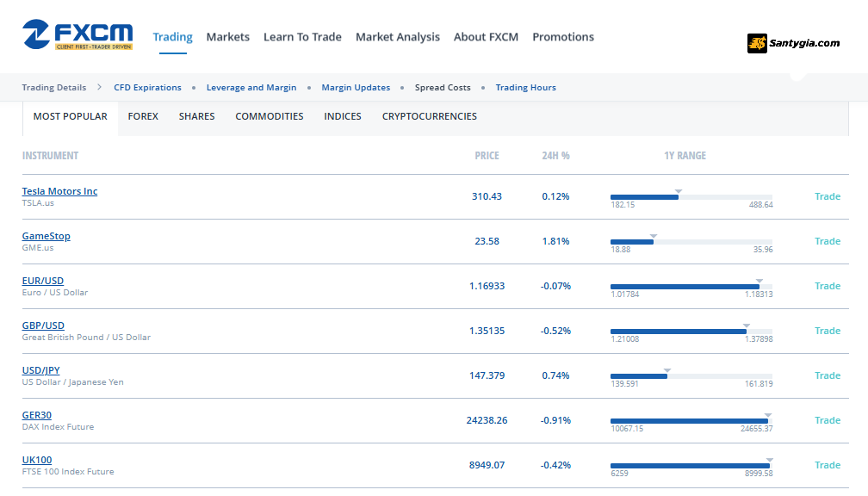The image size is (868, 496).
Task: Open Learn To Trade menu
Action: (x=302, y=37)
